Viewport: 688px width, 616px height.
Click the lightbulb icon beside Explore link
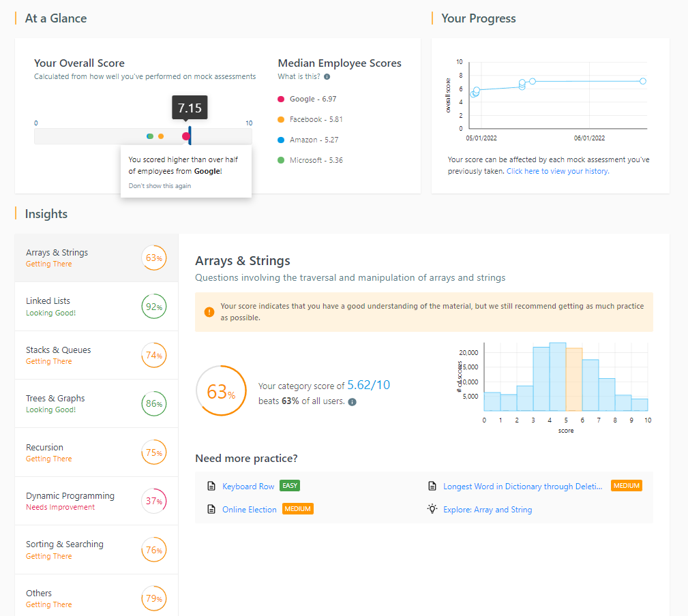point(432,509)
